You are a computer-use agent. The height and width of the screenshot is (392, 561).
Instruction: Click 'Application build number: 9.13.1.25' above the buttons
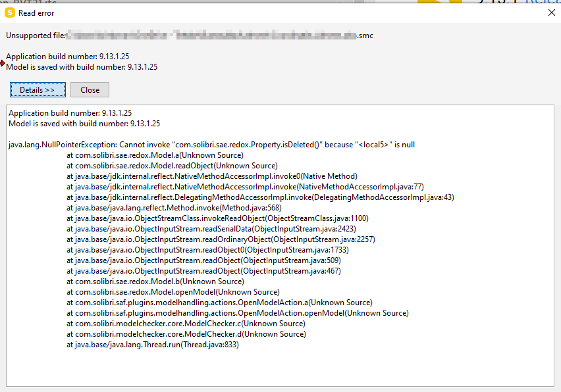67,57
